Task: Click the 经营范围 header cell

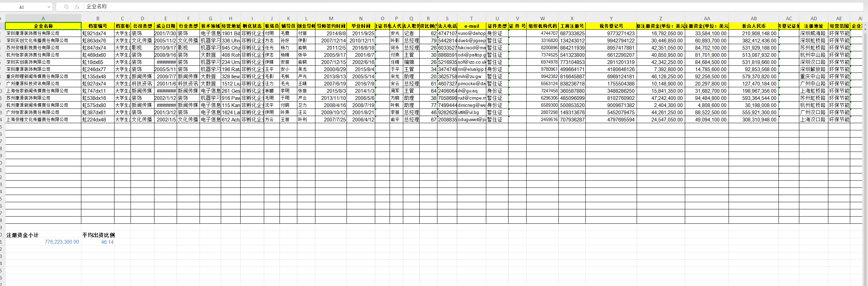Action: tap(839, 26)
